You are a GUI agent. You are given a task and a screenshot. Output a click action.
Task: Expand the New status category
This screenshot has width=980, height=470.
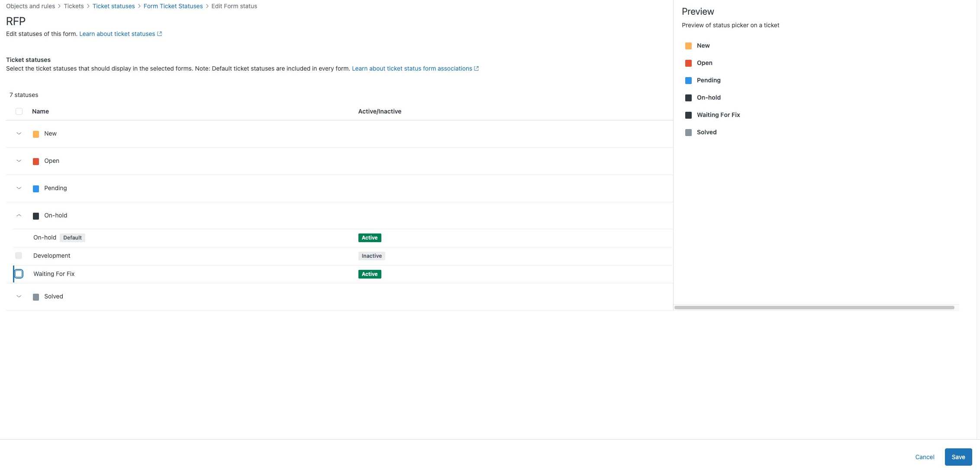click(x=19, y=133)
